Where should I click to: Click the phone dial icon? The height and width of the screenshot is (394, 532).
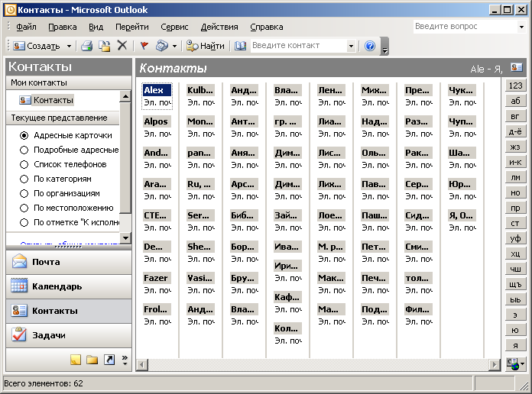tap(162, 46)
